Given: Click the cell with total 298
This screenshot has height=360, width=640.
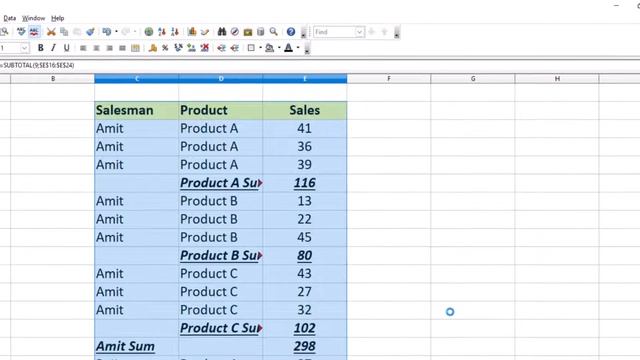Looking at the screenshot, I should tap(305, 346).
